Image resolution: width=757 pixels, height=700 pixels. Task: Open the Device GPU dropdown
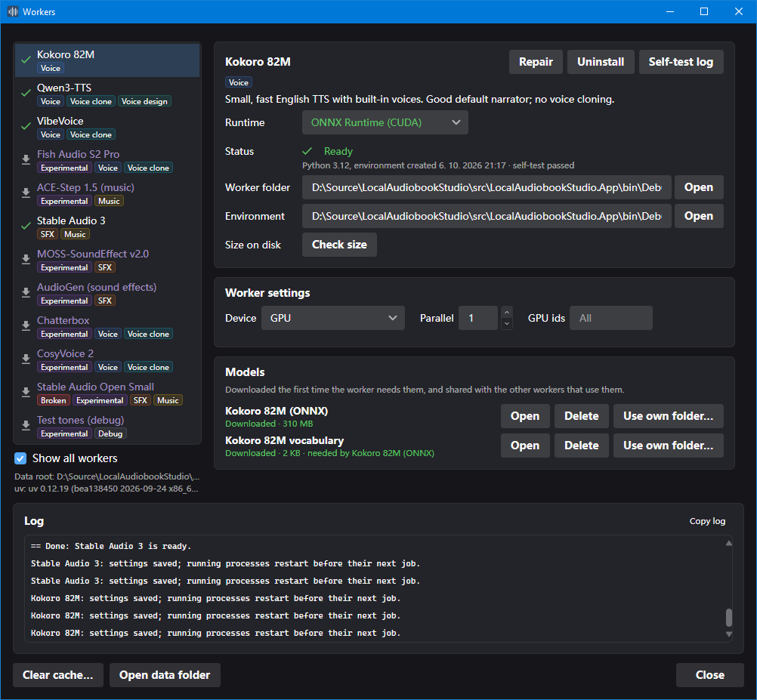[332, 318]
